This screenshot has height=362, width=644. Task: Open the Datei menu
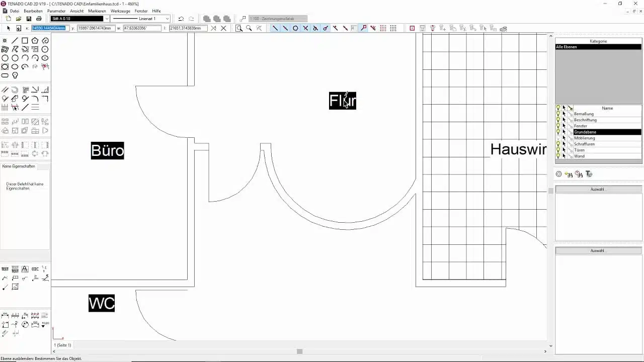[15, 11]
